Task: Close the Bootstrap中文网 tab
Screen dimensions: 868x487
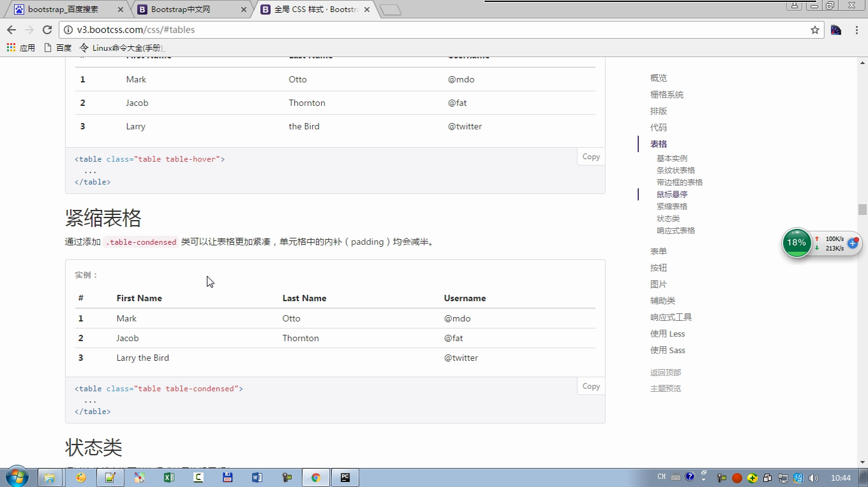Action: coord(244,10)
